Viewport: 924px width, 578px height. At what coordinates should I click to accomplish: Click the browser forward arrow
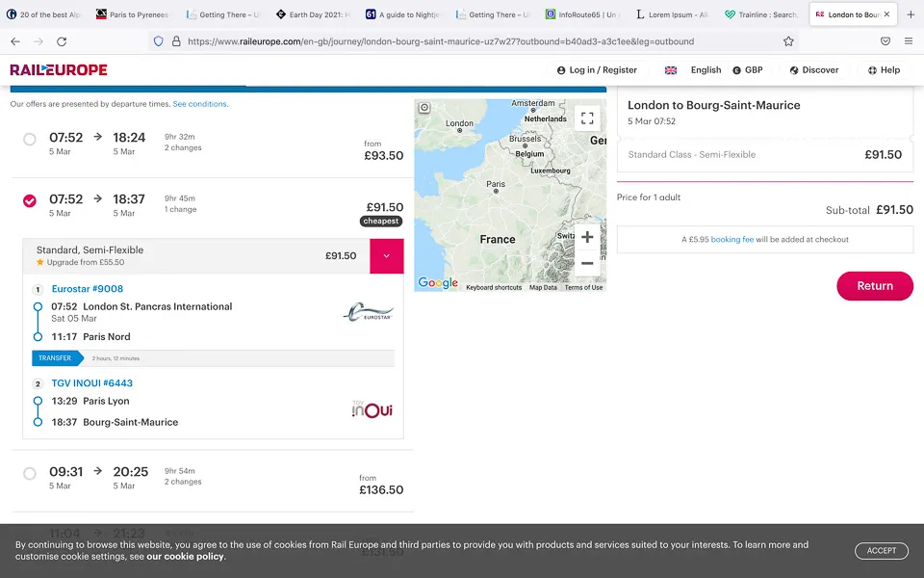click(38, 41)
